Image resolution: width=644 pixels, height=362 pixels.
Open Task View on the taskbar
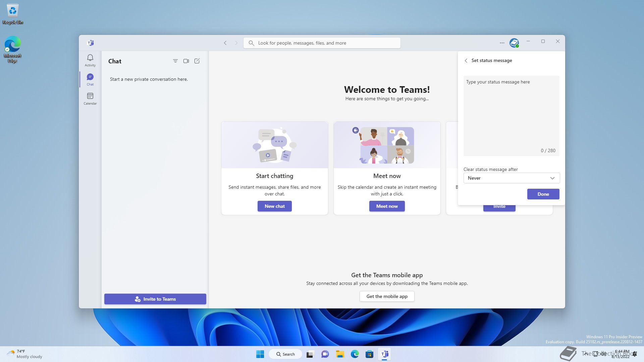pos(310,354)
